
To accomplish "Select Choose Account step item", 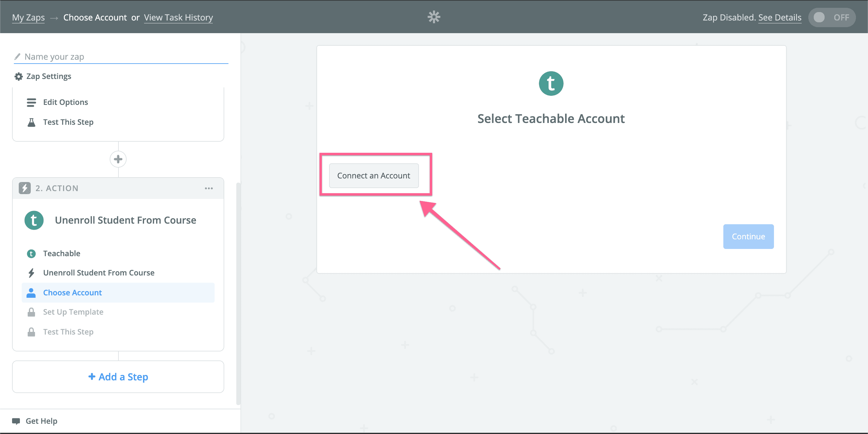I will point(118,293).
